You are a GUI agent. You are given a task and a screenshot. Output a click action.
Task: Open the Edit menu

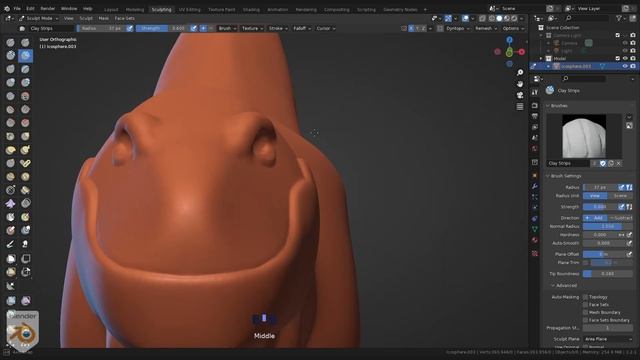31,9
